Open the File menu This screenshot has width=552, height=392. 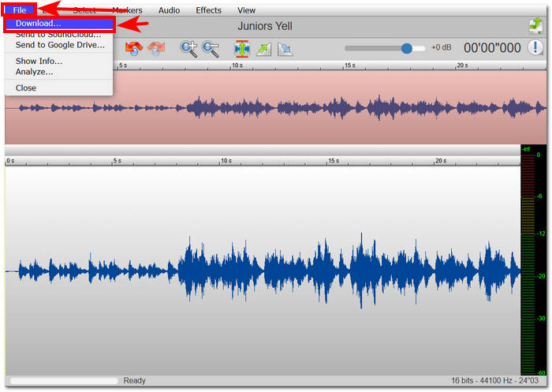tap(19, 10)
